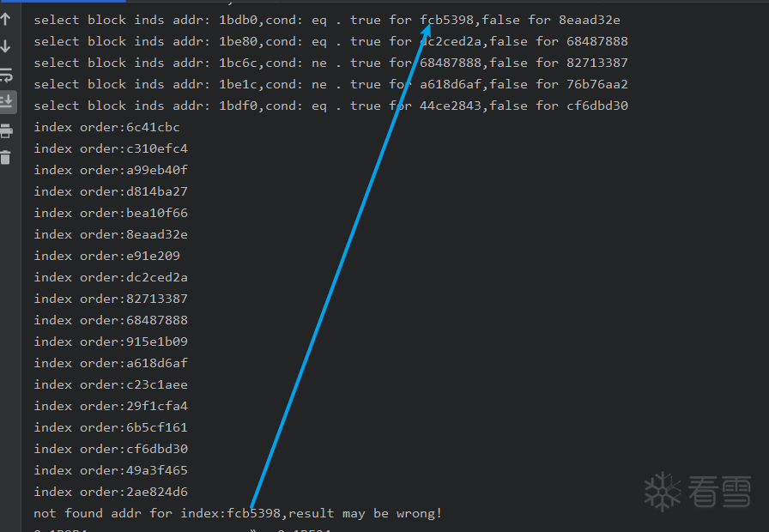Click the line 'index order:2ae824d6'
This screenshot has width=769, height=532.
tap(111, 492)
